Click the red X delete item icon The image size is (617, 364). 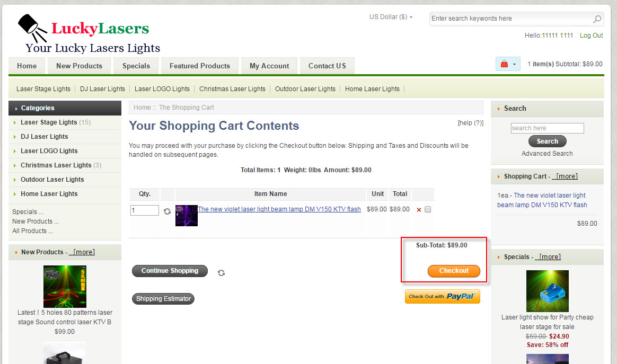(419, 210)
